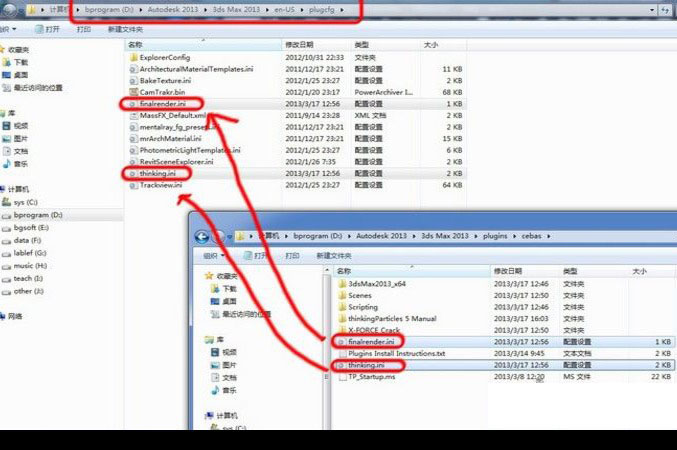Click 打开 in cebas window toolbar
This screenshot has width=677, height=450.
256,256
